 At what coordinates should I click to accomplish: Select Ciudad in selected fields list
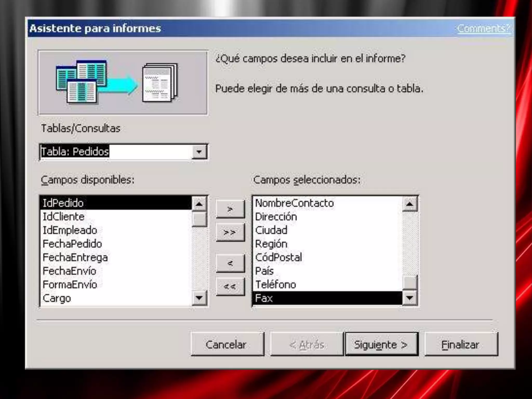click(x=271, y=230)
